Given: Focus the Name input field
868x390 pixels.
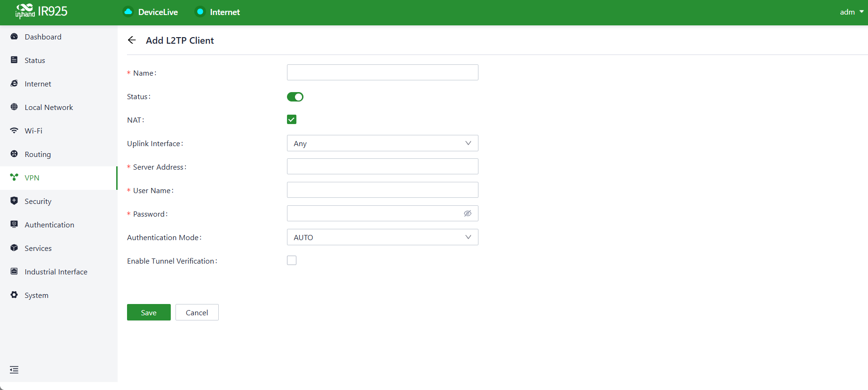Looking at the screenshot, I should 382,72.
